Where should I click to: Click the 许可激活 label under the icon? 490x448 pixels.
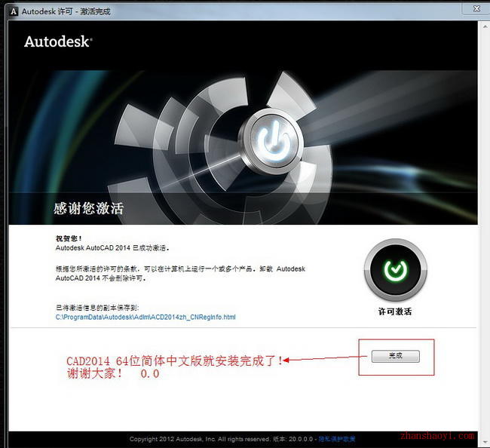coord(395,311)
